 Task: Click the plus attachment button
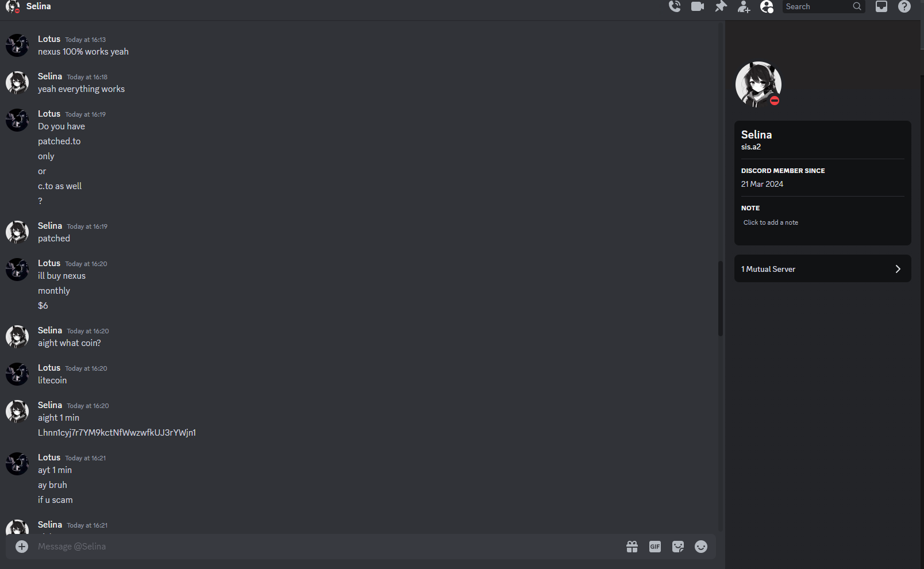pyautogui.click(x=22, y=547)
